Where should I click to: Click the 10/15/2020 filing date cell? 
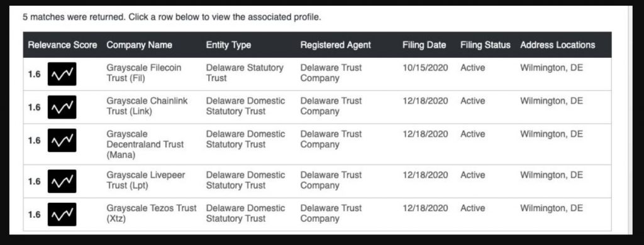(425, 68)
